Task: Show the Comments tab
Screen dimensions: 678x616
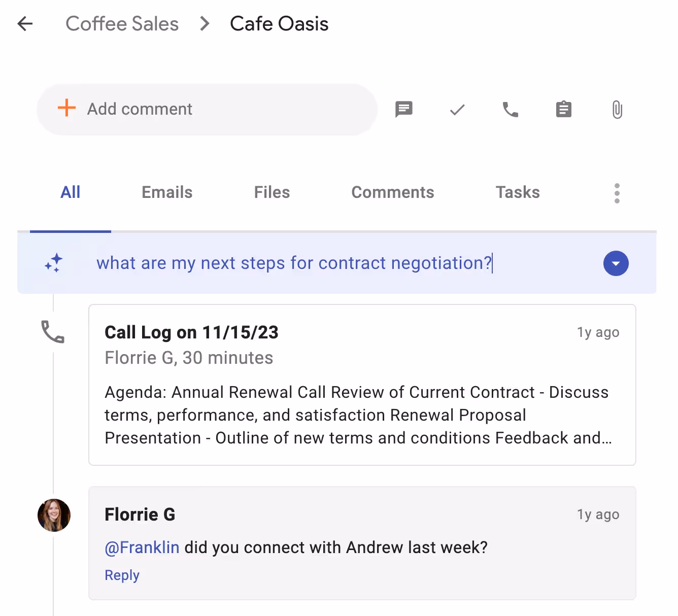Action: pyautogui.click(x=393, y=192)
